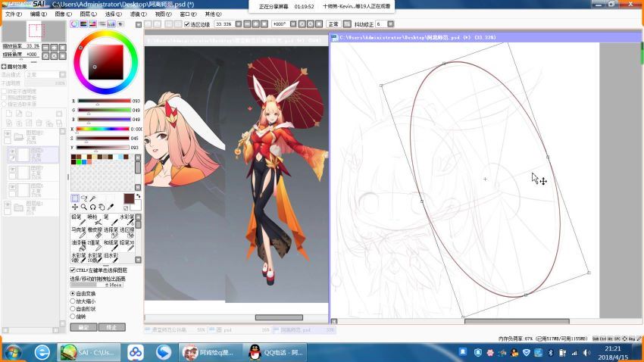Open the 文件 File menu
644x362 pixels.
(x=13, y=14)
